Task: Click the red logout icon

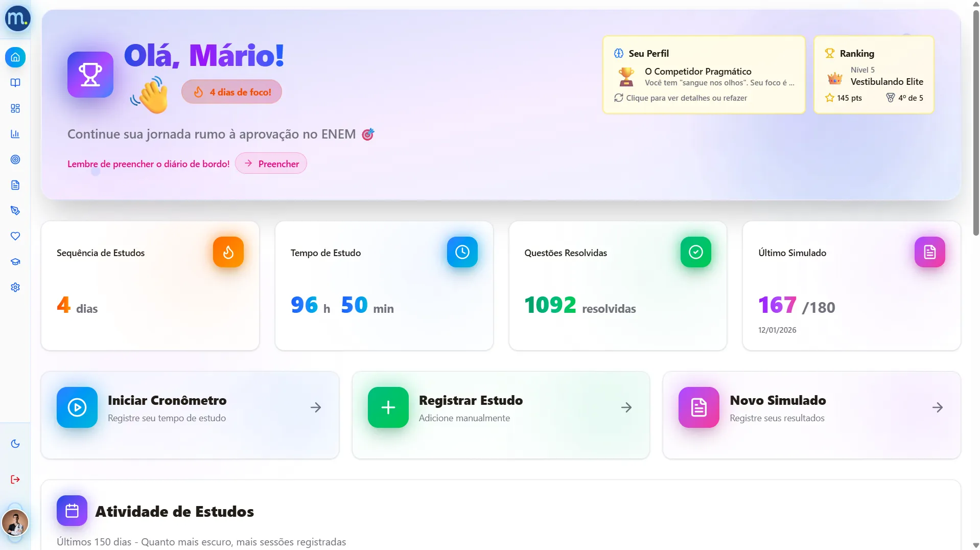Action: 15,479
